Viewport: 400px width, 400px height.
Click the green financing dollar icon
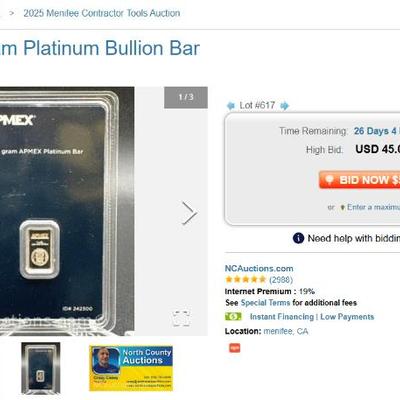pyautogui.click(x=233, y=316)
